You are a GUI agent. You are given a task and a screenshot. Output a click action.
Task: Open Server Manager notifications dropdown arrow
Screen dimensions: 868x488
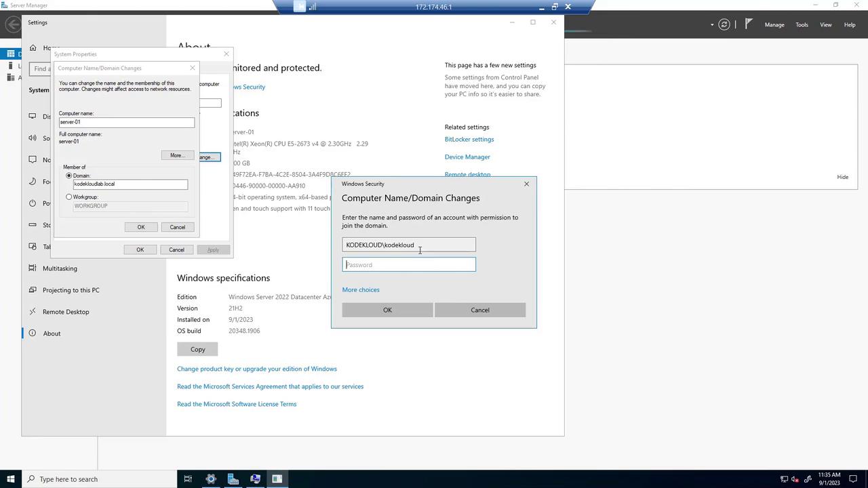point(712,25)
